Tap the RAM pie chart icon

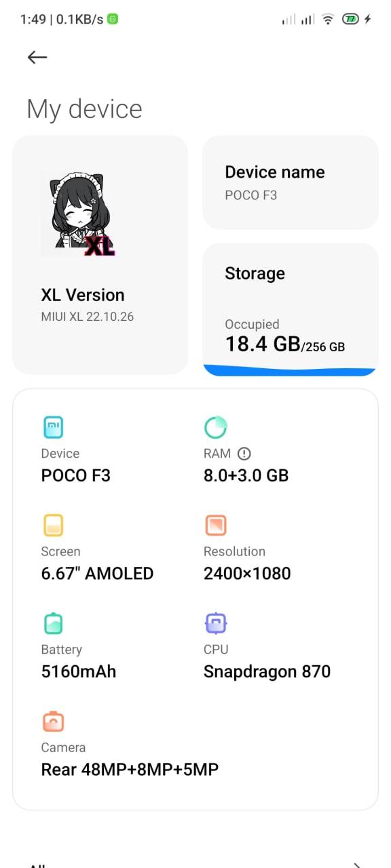[216, 427]
